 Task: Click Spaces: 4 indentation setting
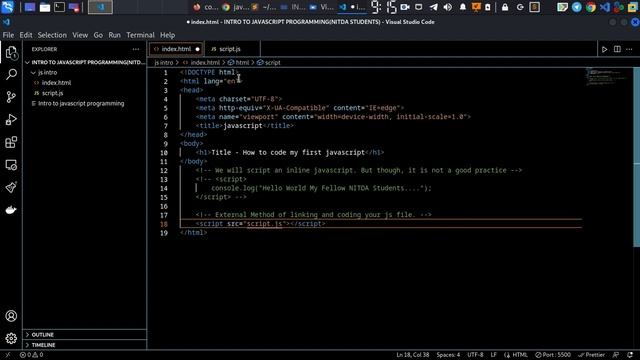(448, 355)
